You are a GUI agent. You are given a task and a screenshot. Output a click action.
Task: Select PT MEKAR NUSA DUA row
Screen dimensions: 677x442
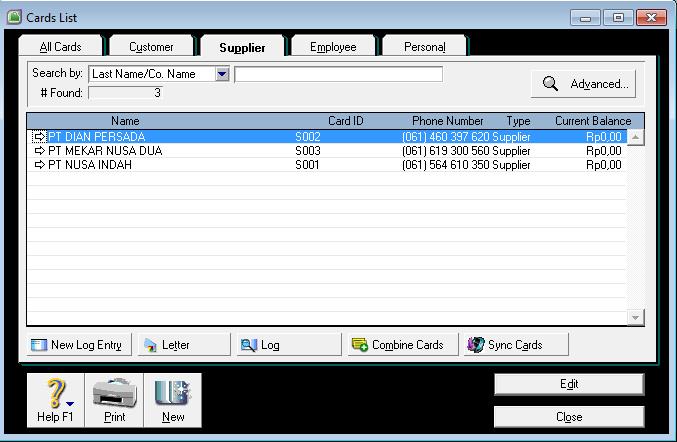coord(327,151)
